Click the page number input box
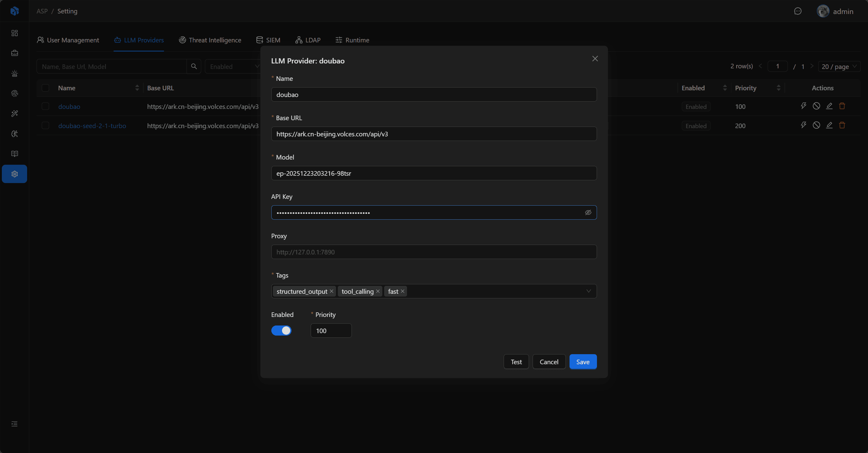Viewport: 868px width, 453px height. [777, 66]
